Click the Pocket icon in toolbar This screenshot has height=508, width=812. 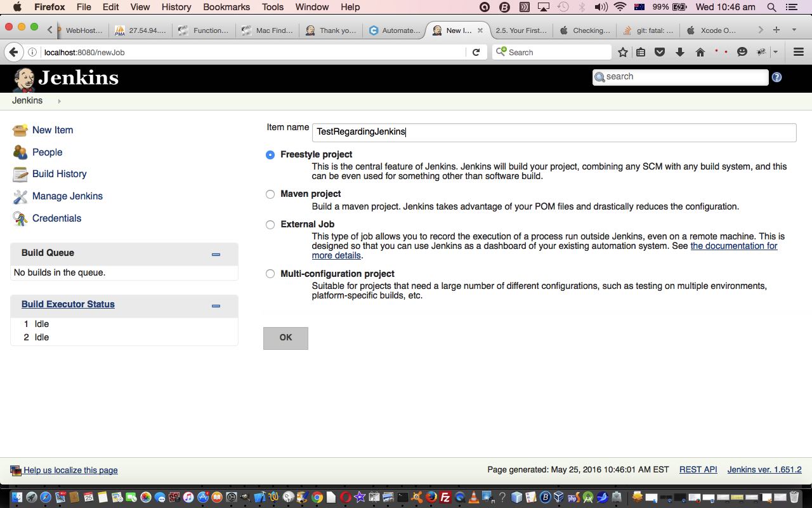point(660,52)
